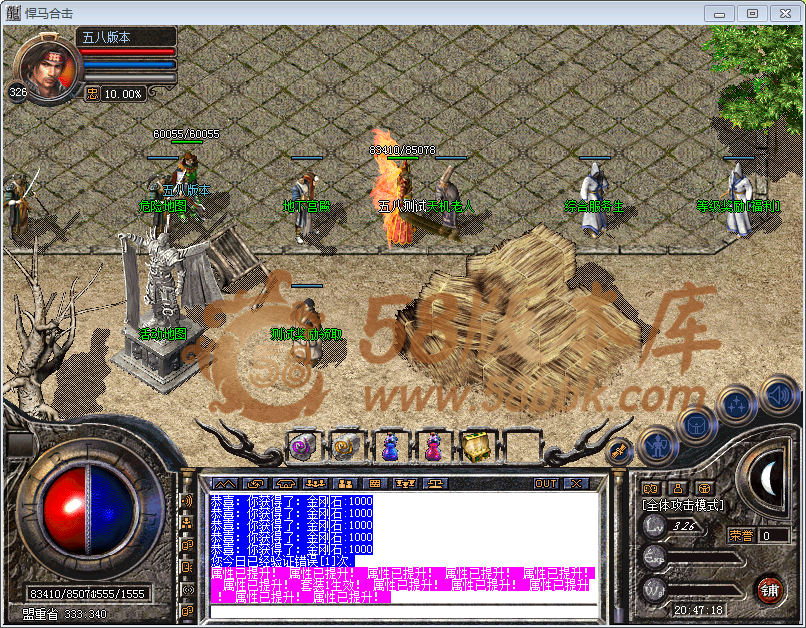Focus the chat text input field
This screenshot has height=628, width=806.
click(x=404, y=612)
